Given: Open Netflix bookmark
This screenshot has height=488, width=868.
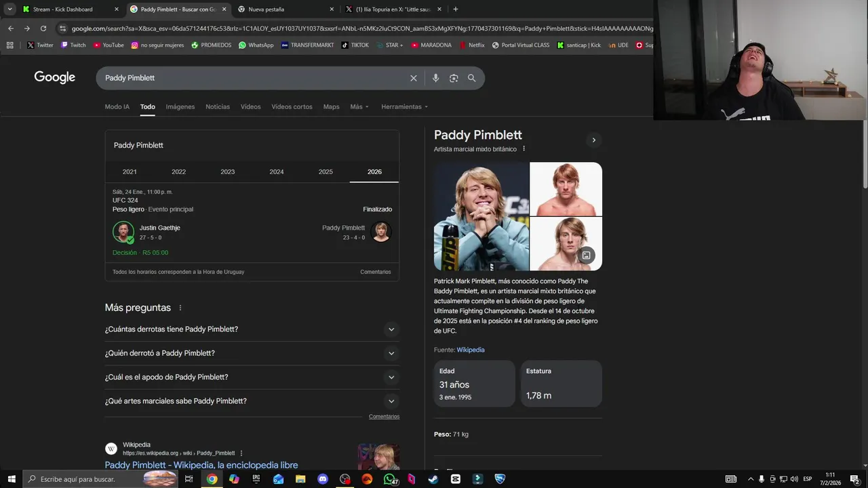Looking at the screenshot, I should pyautogui.click(x=471, y=45).
